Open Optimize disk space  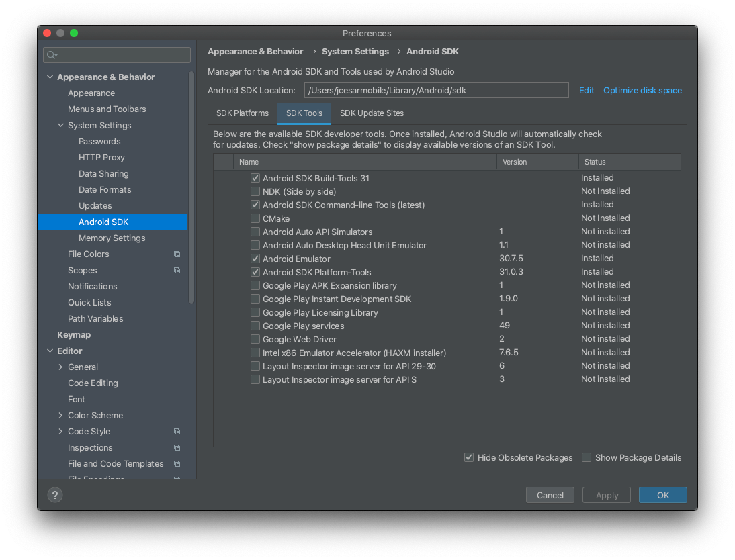coord(642,90)
